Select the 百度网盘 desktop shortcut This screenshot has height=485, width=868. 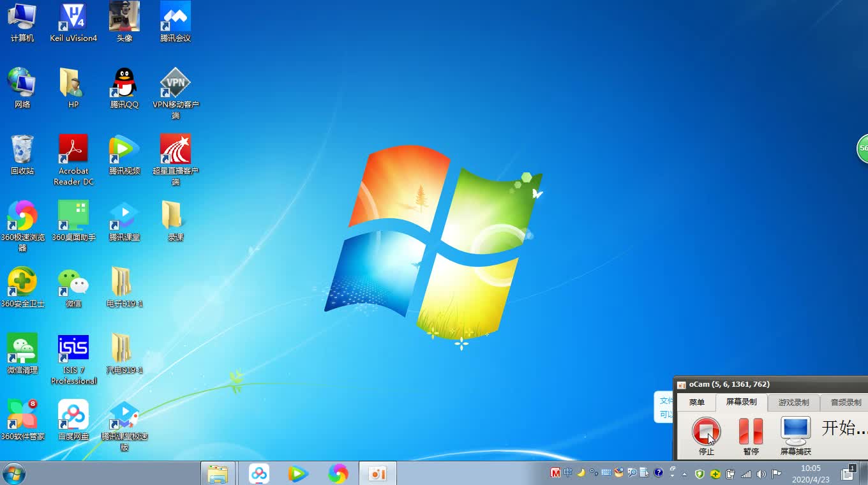point(73,420)
